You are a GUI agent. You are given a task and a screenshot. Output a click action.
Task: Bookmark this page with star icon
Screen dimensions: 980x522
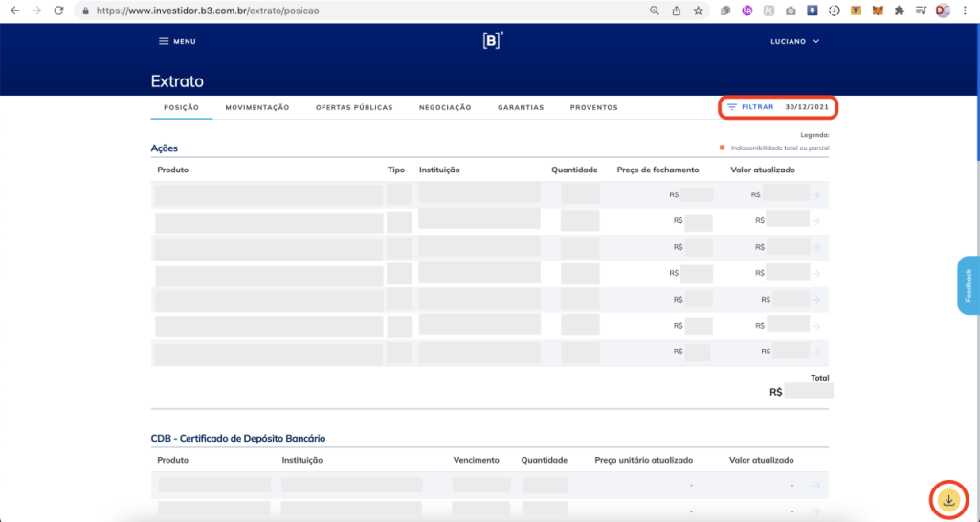(698, 11)
